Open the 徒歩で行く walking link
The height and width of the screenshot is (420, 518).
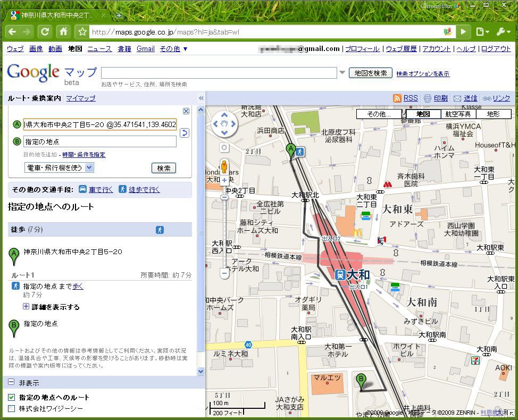139,189
